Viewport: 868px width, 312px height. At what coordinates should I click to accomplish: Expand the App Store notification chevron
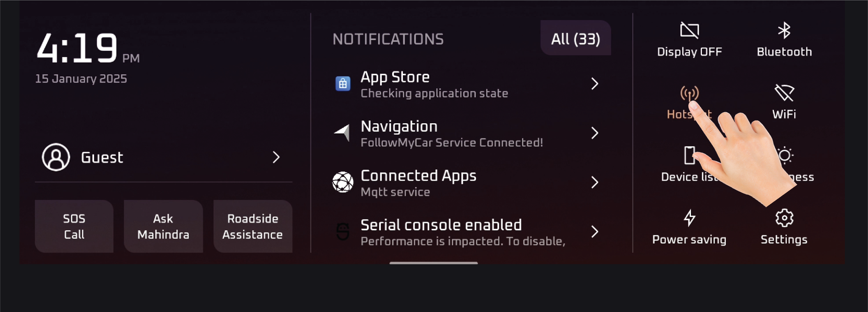(x=595, y=84)
